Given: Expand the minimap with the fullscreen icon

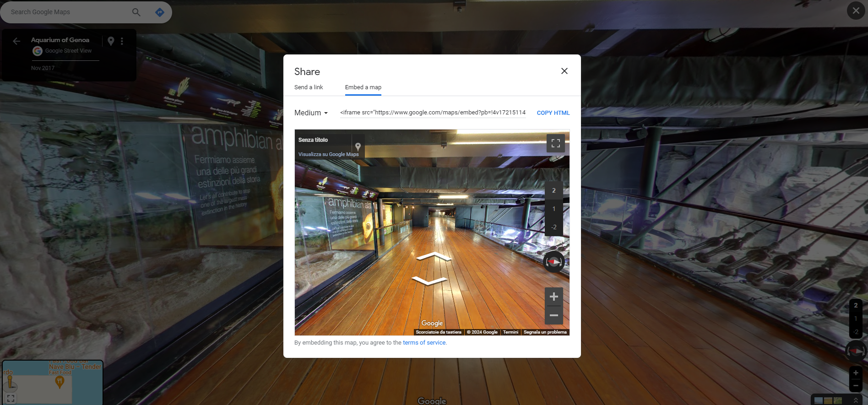Looking at the screenshot, I should pyautogui.click(x=11, y=398).
